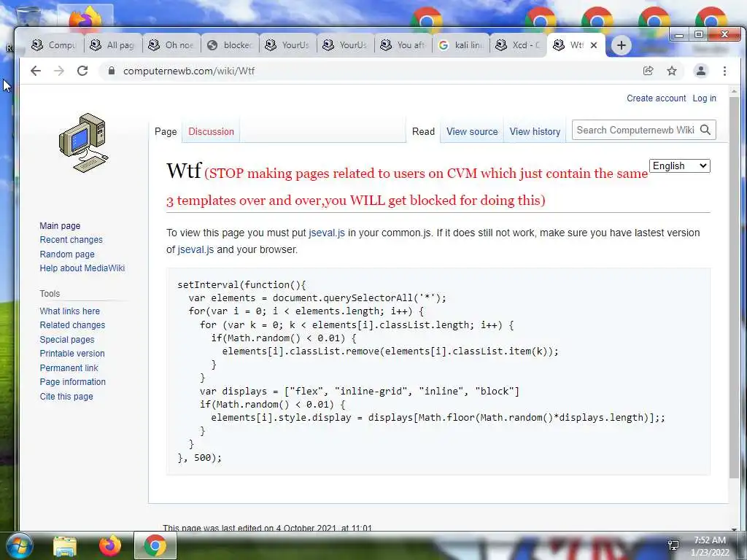Open the Firefox desktop shortcut

85,19
